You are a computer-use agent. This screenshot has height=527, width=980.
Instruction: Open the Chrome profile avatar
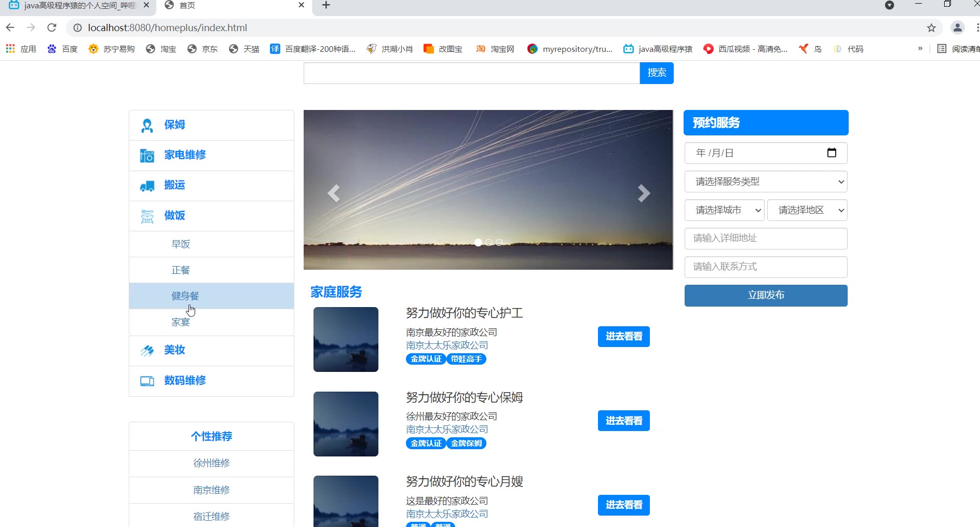(957, 27)
